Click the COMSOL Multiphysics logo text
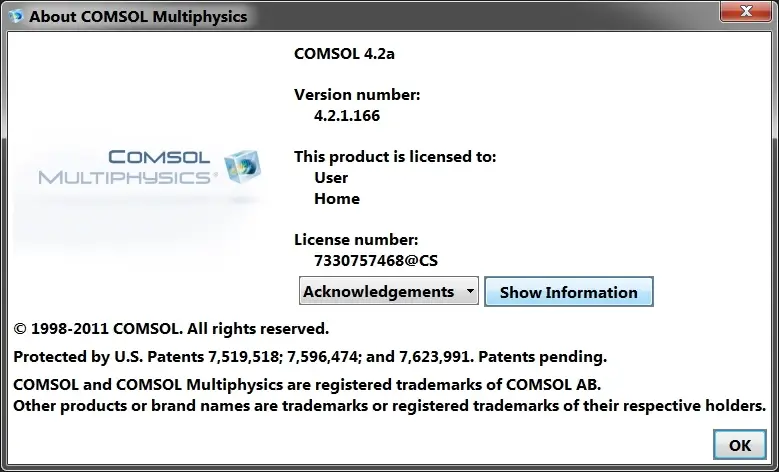Screen dimensions: 779x472 click(128, 167)
